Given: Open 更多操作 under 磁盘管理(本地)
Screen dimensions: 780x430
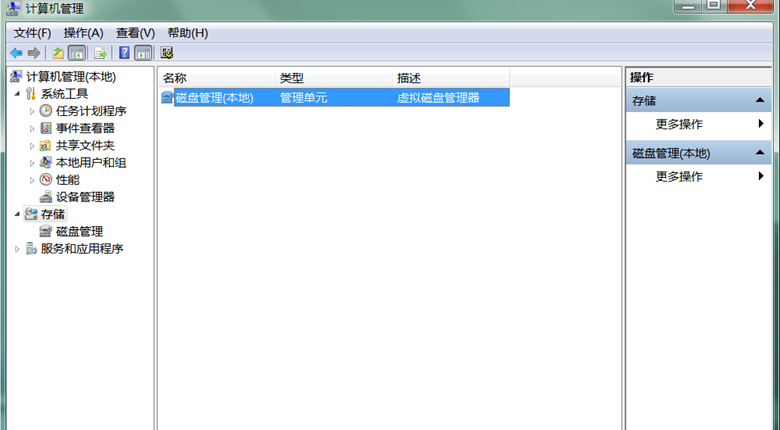Looking at the screenshot, I should 679,177.
